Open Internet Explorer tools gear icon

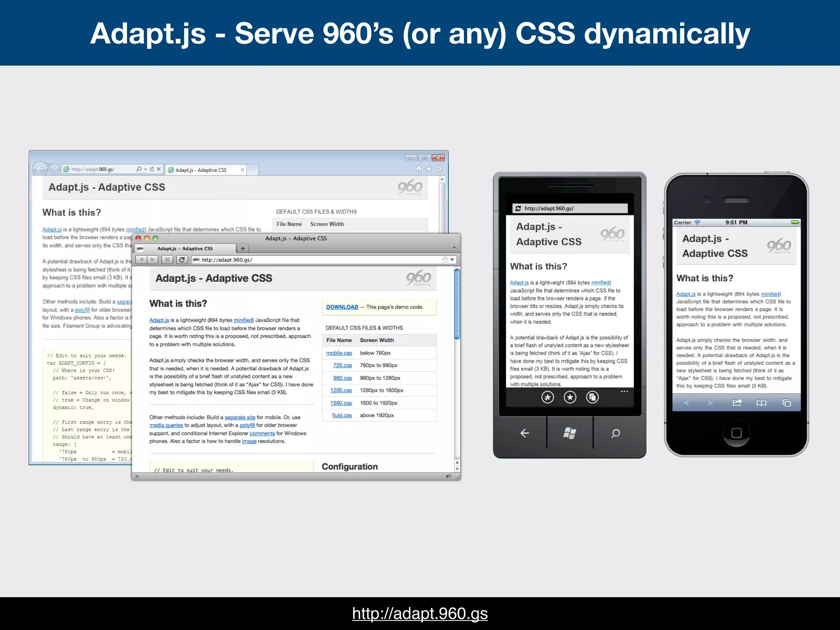coord(439,169)
